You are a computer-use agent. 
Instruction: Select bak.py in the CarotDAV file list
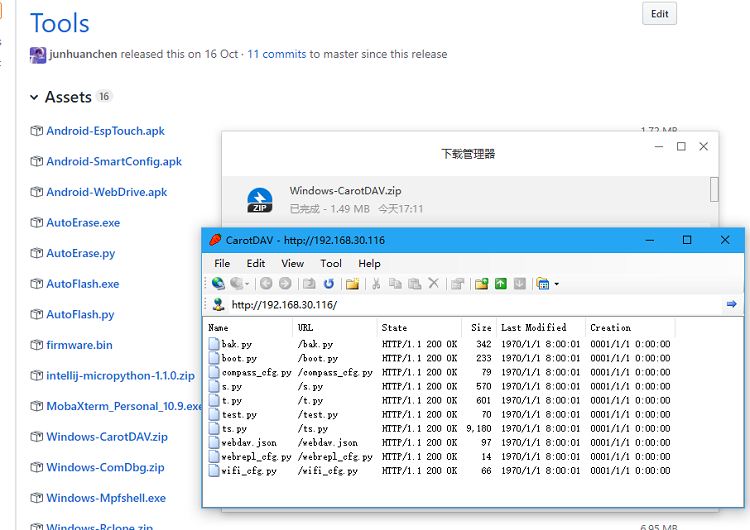pos(236,344)
